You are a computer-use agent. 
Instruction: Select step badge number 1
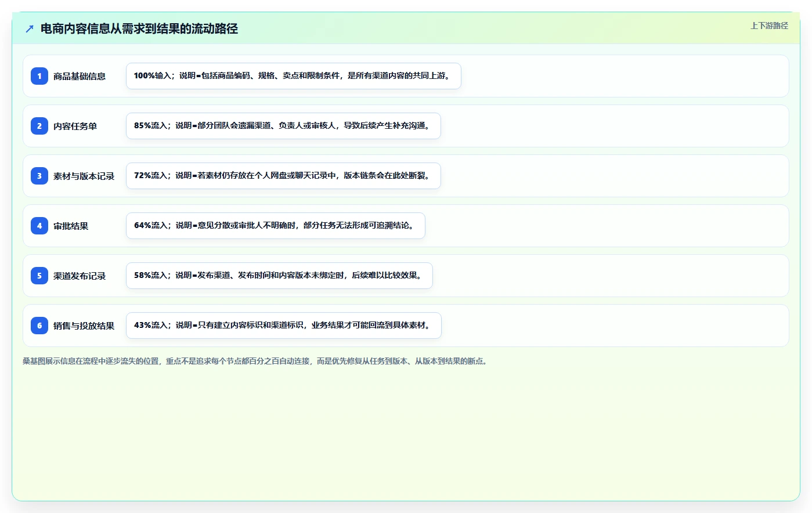(x=39, y=76)
